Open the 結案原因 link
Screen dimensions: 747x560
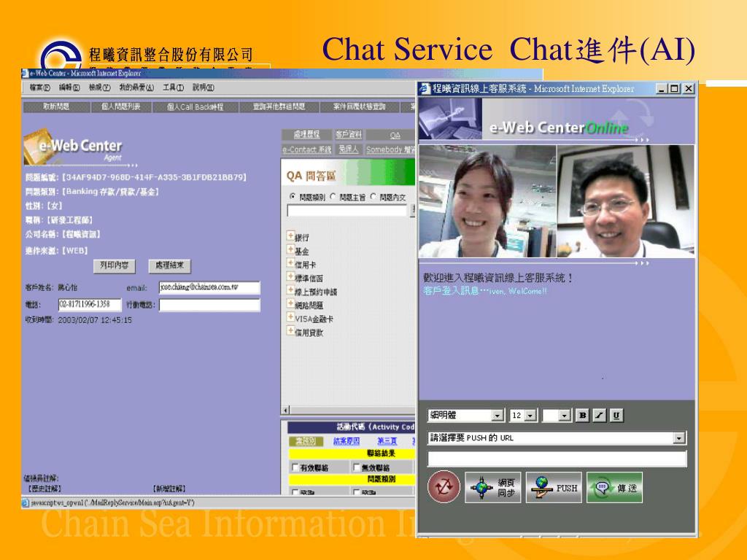(x=347, y=441)
